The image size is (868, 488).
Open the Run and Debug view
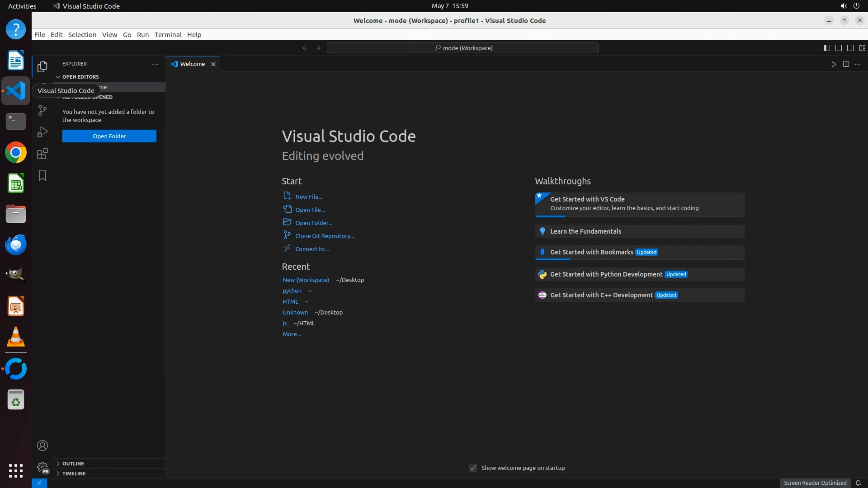point(42,132)
